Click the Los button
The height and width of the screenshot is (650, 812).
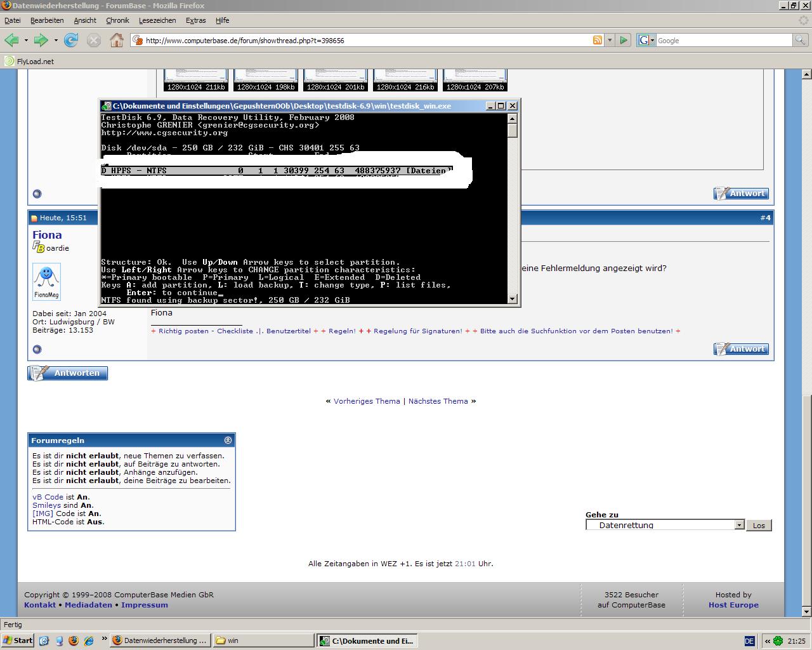click(x=759, y=525)
